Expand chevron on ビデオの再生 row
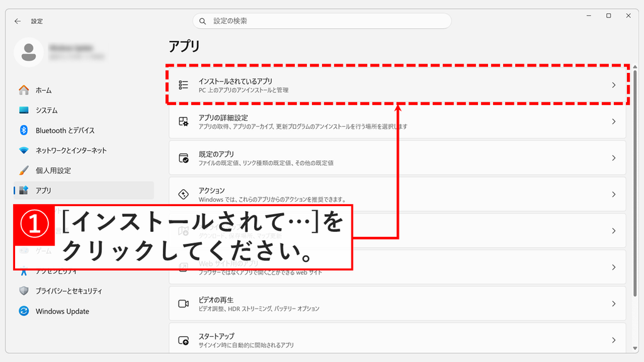Screen dimensions: 644x362 click(614, 304)
